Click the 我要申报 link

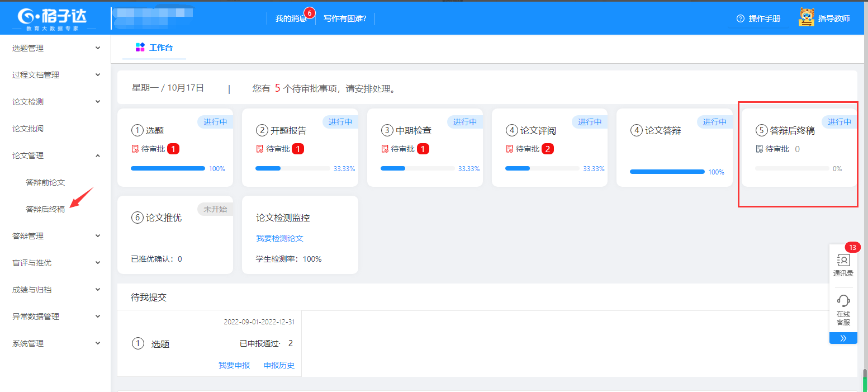click(x=234, y=365)
